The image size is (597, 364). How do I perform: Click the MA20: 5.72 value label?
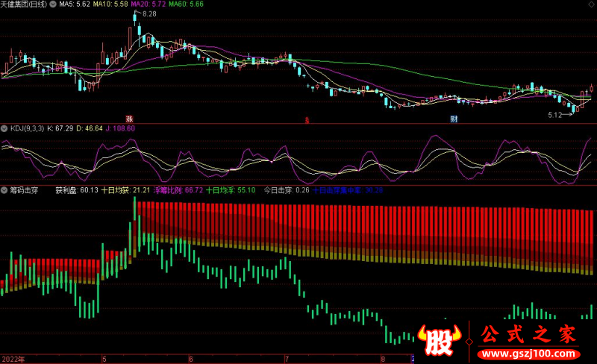pos(148,4)
